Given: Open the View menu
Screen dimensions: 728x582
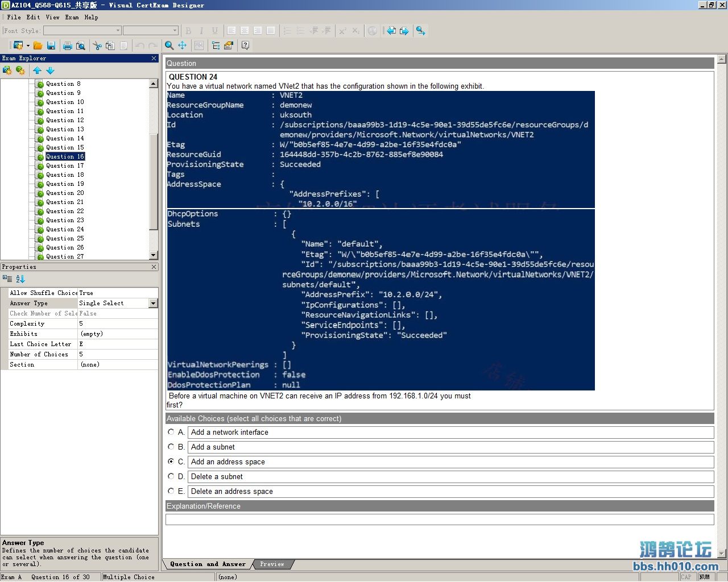Looking at the screenshot, I should (53, 17).
